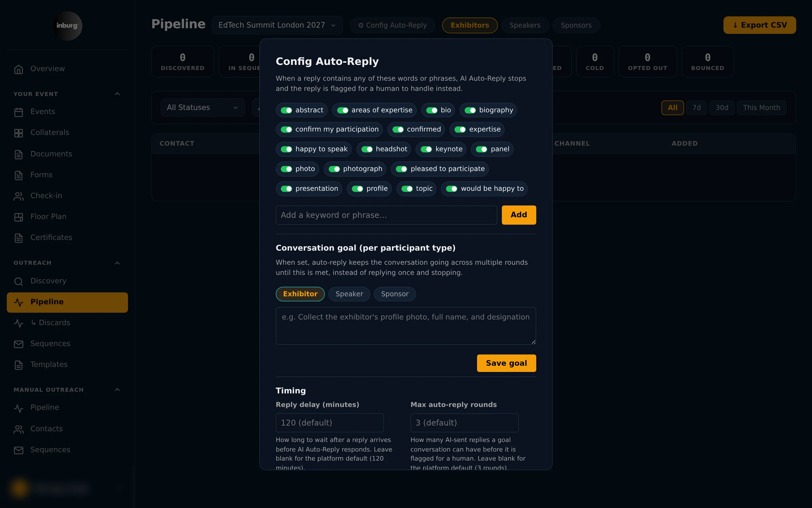This screenshot has width=812, height=508.
Task: Collapse the Your Event section
Action: [117, 94]
